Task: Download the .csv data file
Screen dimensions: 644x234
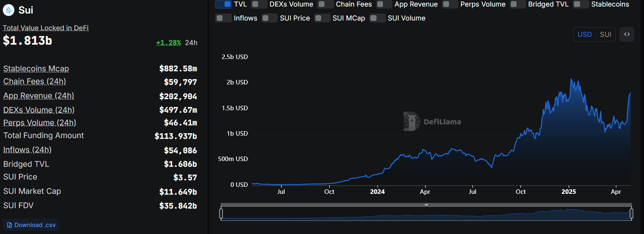Action: [x=32, y=225]
